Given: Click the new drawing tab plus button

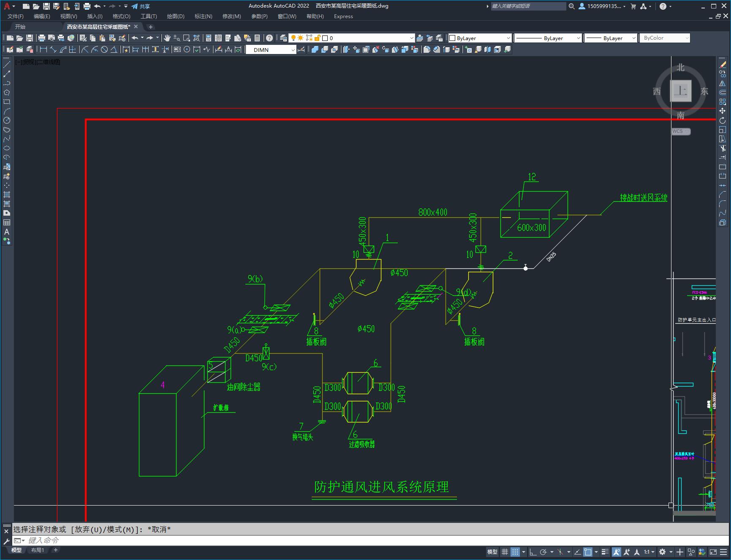Looking at the screenshot, I should (151, 27).
